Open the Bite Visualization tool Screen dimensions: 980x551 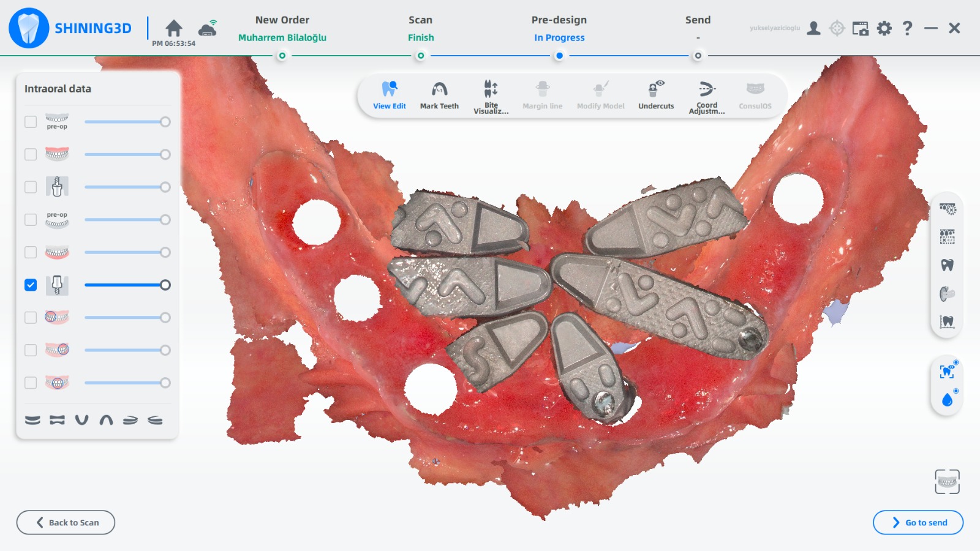(491, 96)
